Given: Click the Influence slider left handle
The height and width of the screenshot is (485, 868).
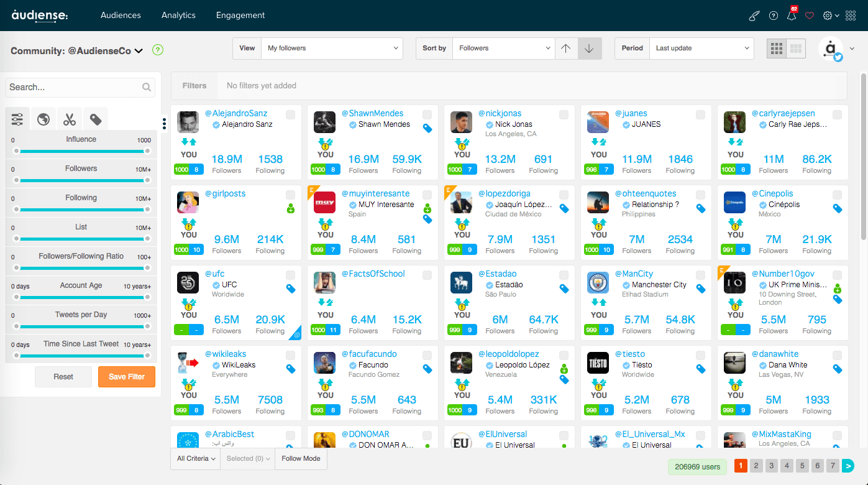Looking at the screenshot, I should click(x=17, y=151).
